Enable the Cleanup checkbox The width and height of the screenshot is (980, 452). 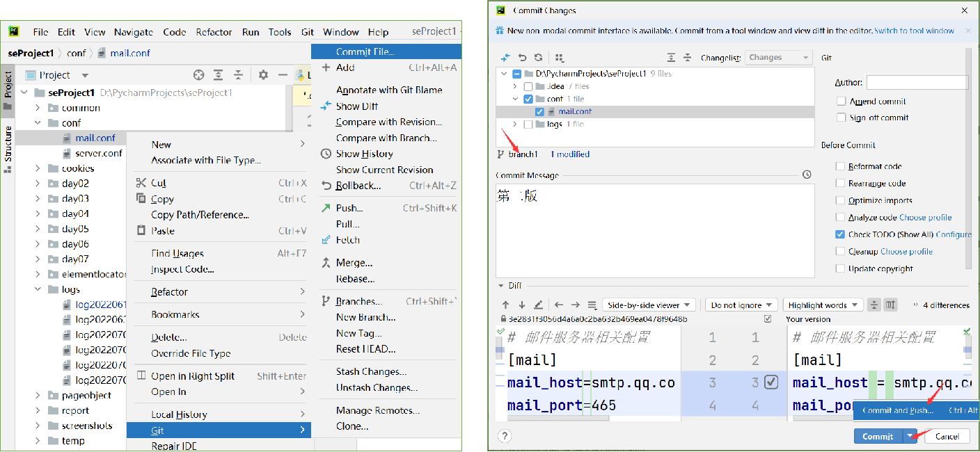point(840,252)
